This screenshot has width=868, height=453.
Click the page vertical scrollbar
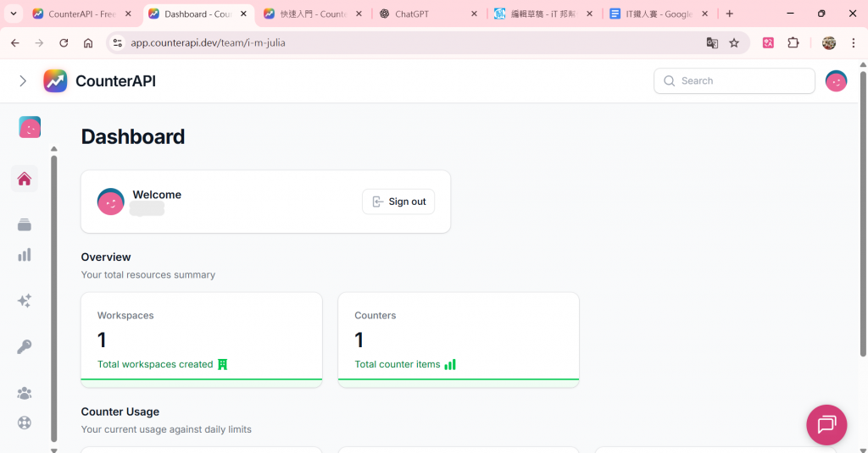(x=863, y=214)
